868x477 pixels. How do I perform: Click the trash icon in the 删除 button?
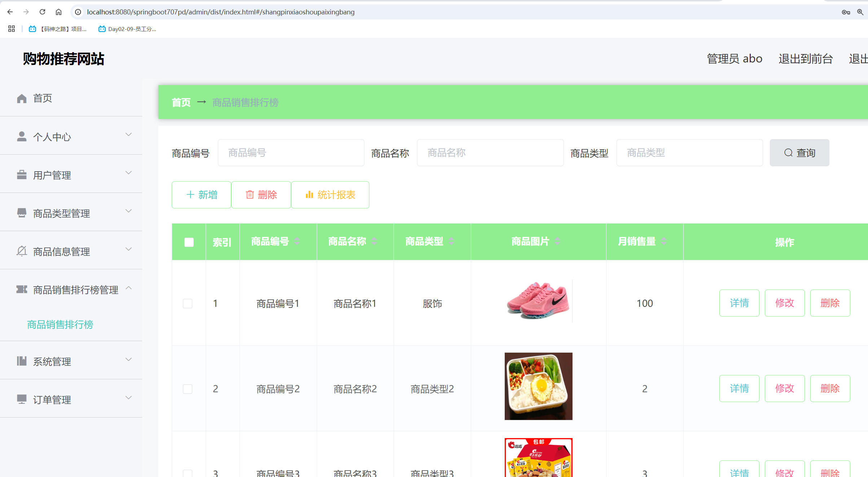tap(251, 195)
